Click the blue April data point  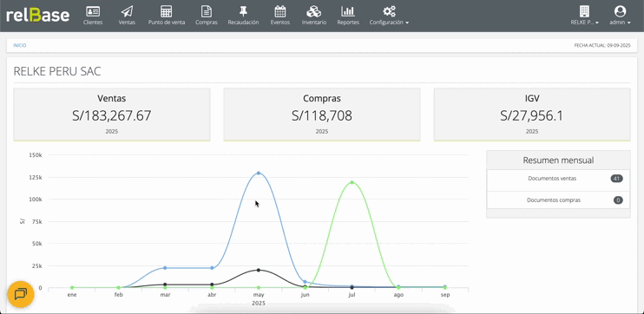coord(212,268)
